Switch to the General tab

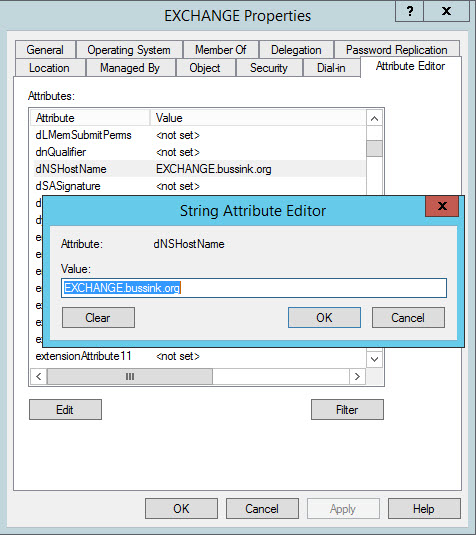coord(45,50)
